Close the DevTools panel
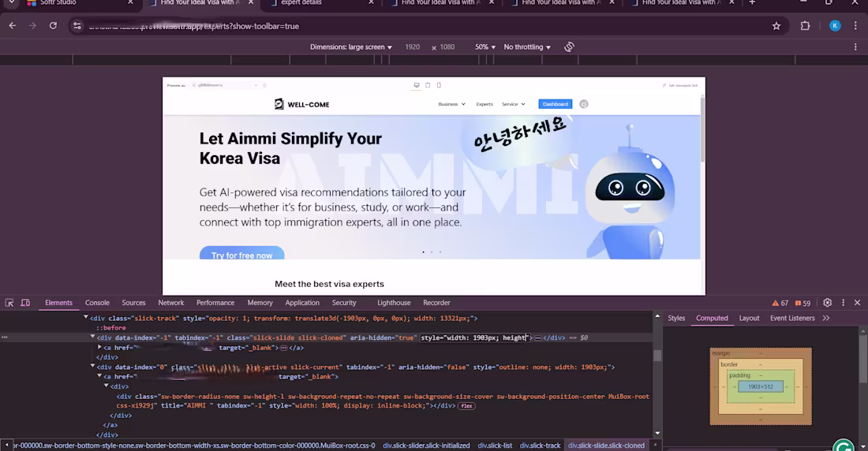The width and height of the screenshot is (868, 451). [x=858, y=303]
